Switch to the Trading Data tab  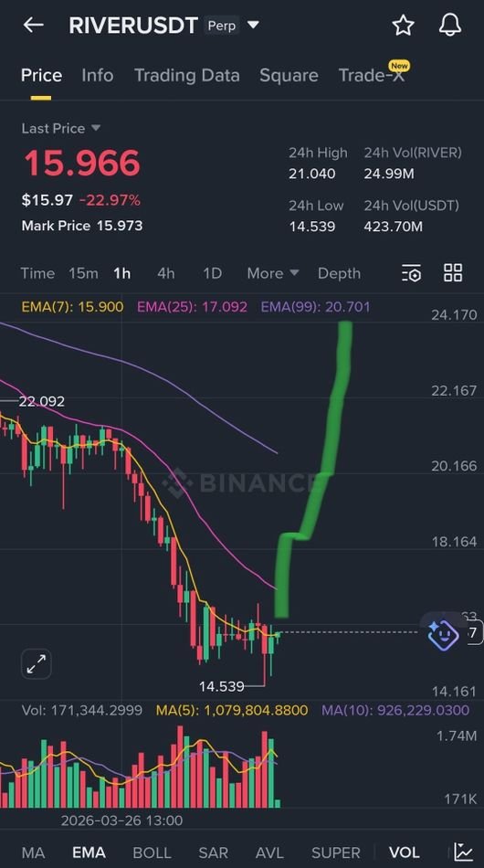187,75
